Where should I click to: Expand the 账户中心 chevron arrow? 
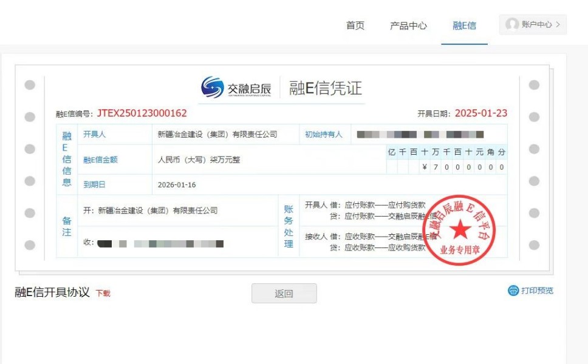pos(558,24)
